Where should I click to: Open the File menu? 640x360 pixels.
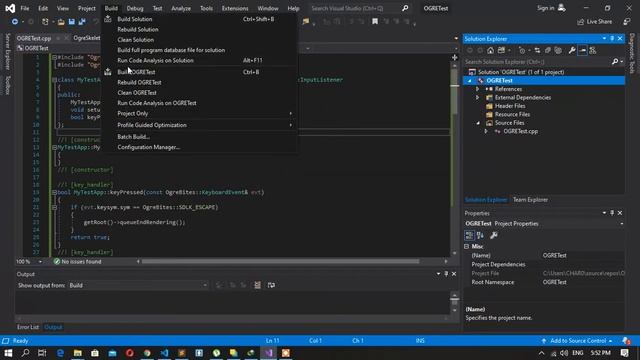(x=25, y=8)
